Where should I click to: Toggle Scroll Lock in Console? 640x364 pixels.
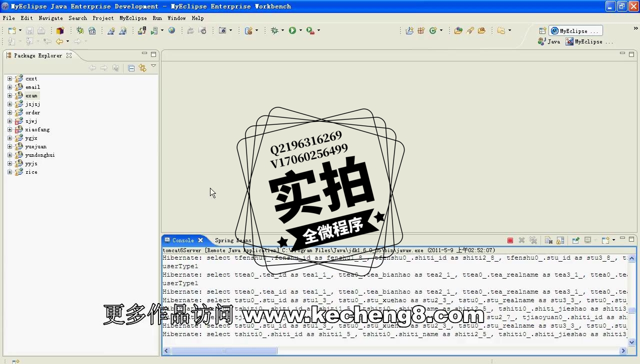tap(560, 240)
